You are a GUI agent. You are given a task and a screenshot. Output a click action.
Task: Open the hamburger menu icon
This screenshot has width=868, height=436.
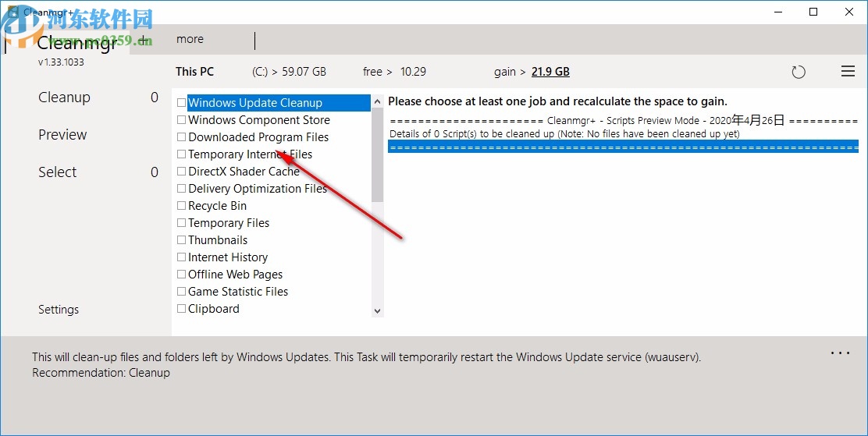pyautogui.click(x=848, y=72)
